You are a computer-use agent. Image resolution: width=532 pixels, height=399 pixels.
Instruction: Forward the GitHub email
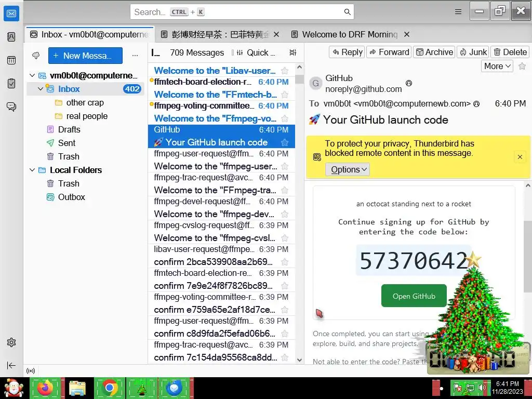(x=389, y=52)
